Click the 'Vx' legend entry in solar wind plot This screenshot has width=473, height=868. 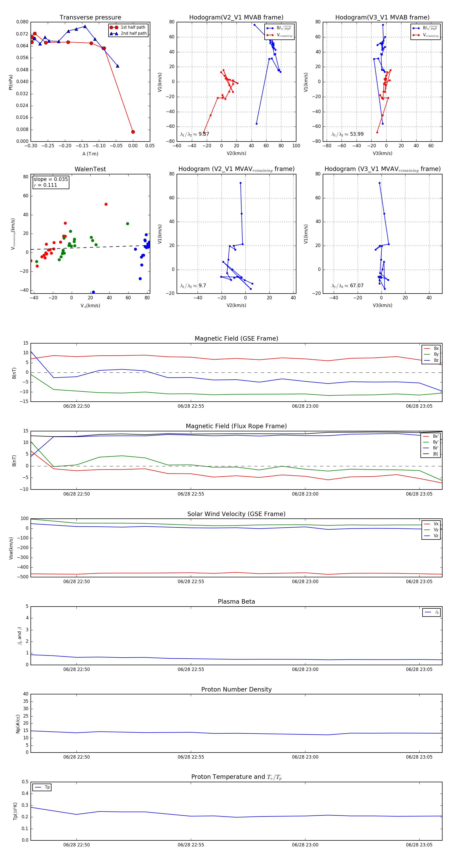[431, 524]
